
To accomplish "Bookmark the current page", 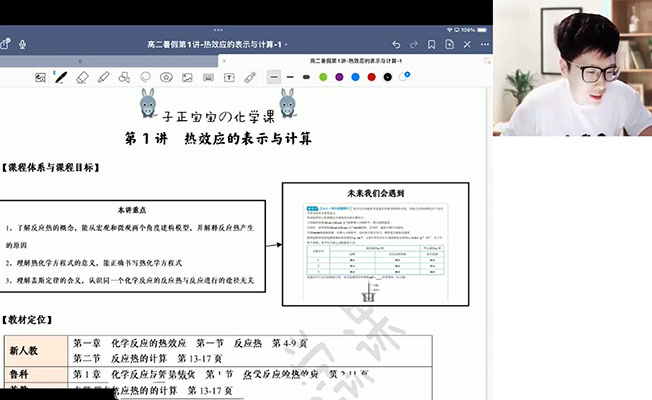I will (432, 44).
